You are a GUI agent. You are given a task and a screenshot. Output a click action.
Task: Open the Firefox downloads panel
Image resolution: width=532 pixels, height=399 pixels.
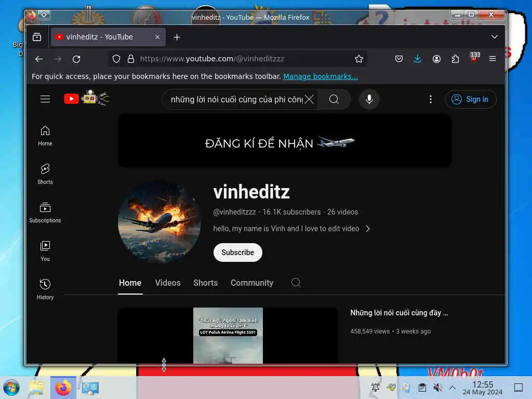click(x=418, y=59)
